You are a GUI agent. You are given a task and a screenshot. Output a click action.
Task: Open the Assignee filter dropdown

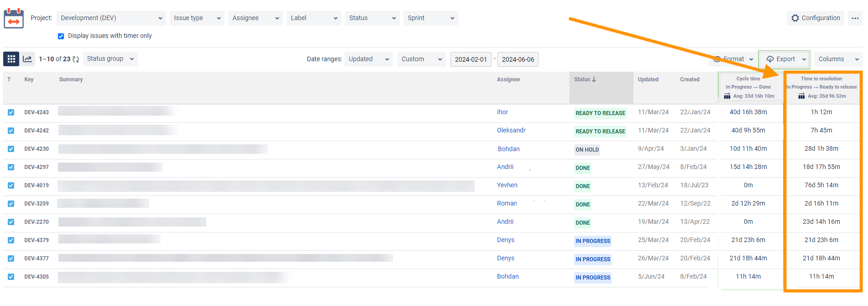click(x=256, y=18)
